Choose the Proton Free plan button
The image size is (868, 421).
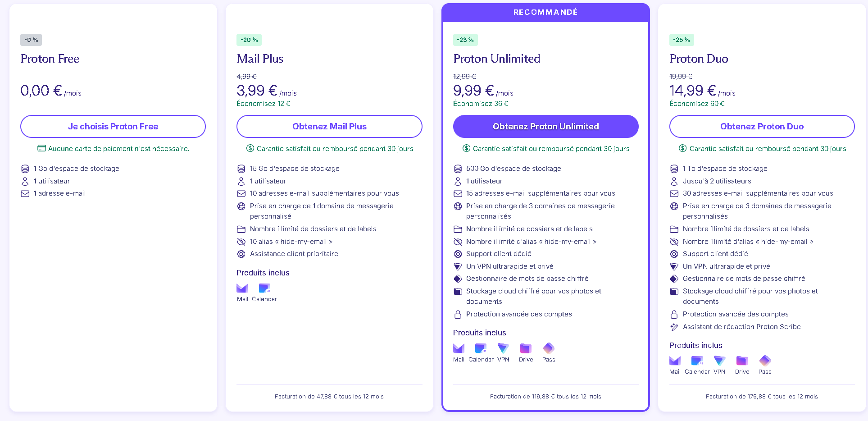113,127
